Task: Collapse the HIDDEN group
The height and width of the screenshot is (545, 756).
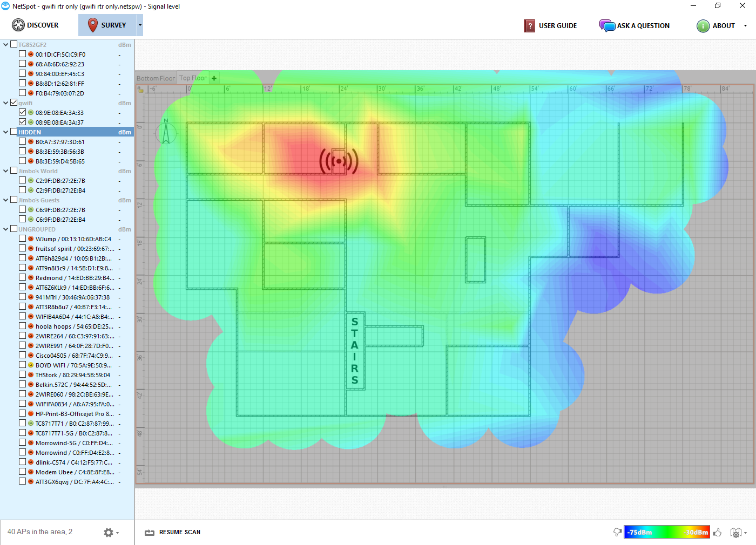Action: (x=6, y=132)
